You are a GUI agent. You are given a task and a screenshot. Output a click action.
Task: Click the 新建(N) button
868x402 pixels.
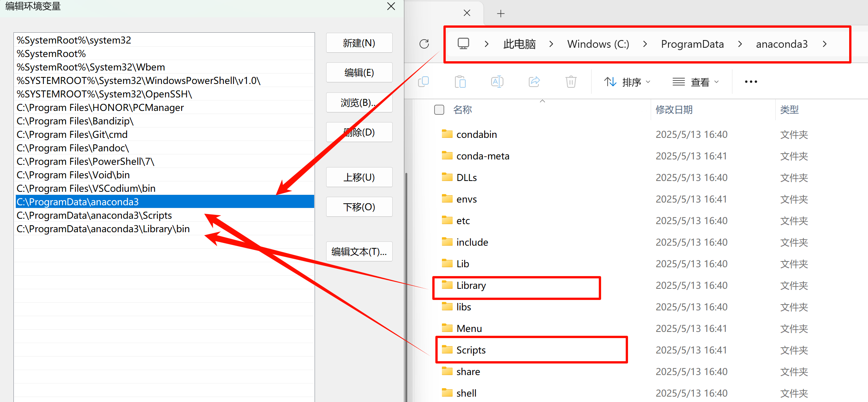point(359,43)
